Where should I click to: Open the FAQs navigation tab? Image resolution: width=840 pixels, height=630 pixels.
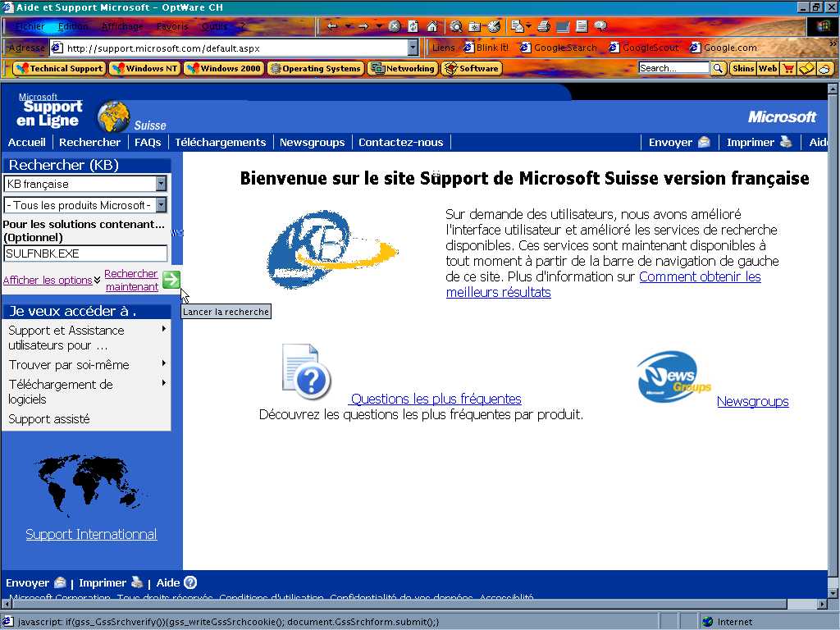click(148, 143)
